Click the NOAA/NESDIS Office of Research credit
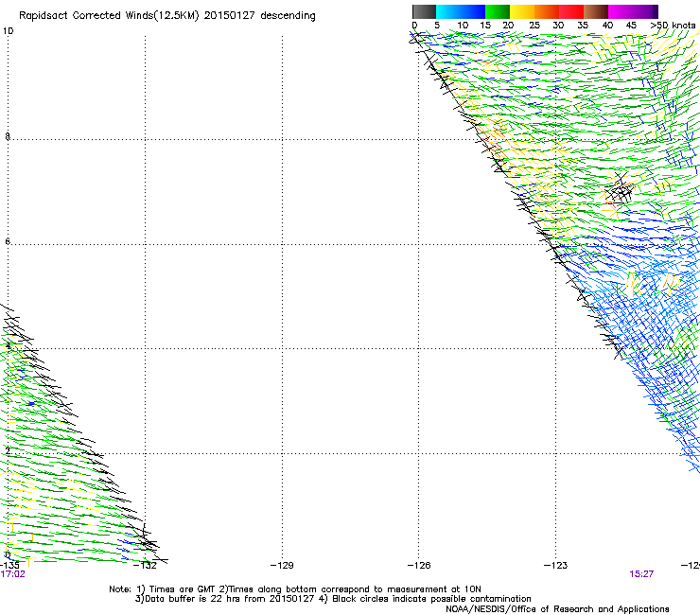This screenshot has height=615, width=700. point(557,609)
